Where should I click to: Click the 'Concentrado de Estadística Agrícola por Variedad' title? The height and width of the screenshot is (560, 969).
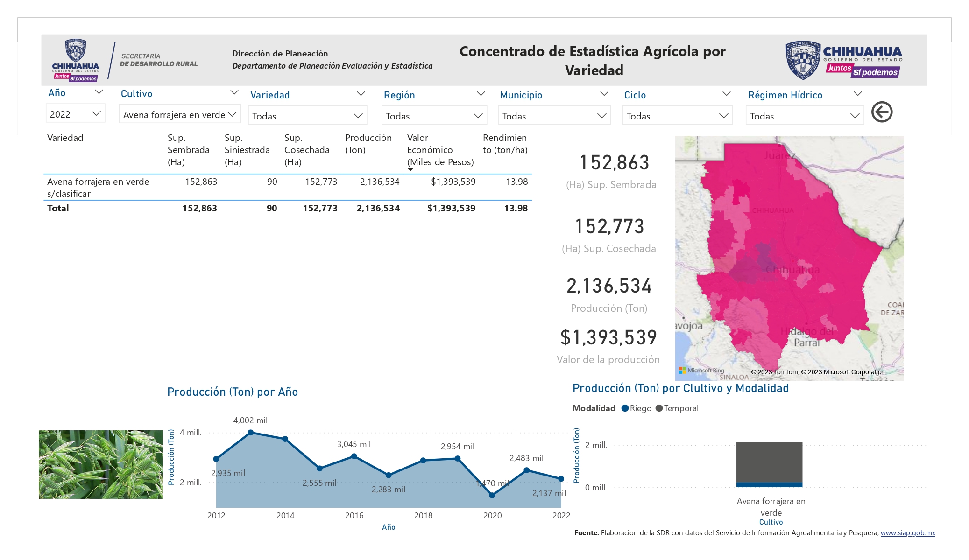click(593, 61)
